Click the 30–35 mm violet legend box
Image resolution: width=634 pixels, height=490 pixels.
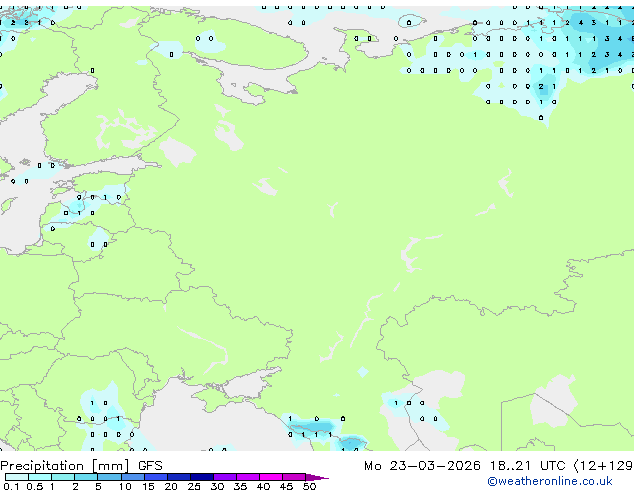click(x=224, y=477)
